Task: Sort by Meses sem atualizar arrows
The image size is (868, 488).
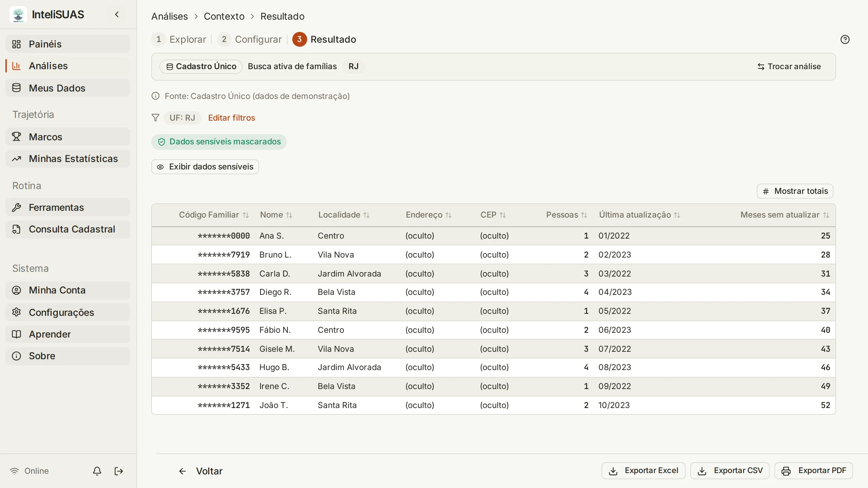Action: point(826,215)
